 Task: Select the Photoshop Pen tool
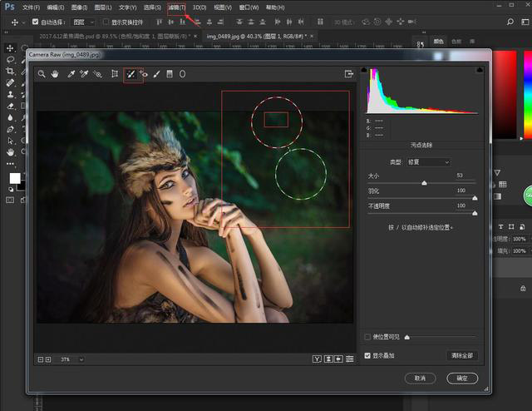[10, 129]
